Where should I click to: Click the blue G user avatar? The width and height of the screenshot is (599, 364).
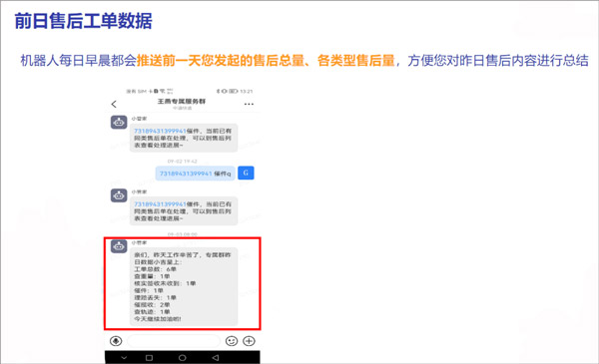tap(246, 173)
